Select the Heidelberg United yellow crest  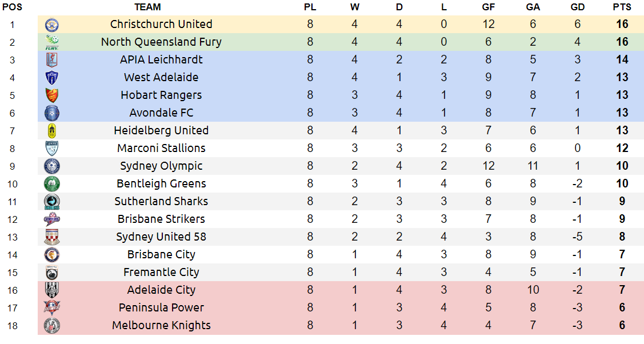(52, 130)
